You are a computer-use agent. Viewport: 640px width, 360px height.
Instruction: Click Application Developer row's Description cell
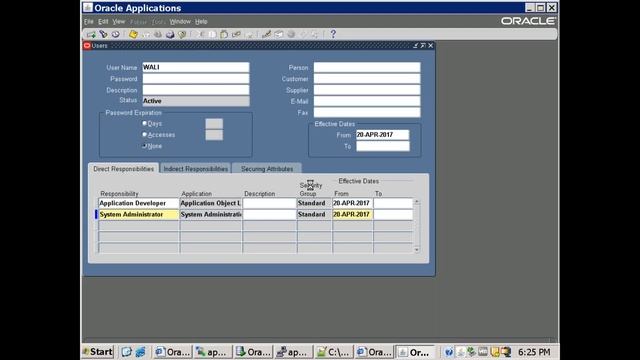click(x=269, y=203)
